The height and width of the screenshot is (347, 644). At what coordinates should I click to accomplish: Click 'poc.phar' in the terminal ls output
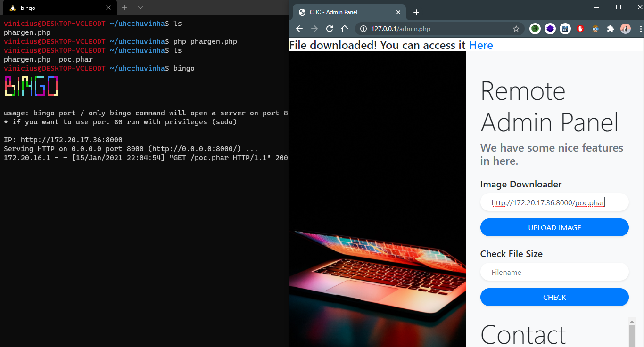pyautogui.click(x=76, y=59)
